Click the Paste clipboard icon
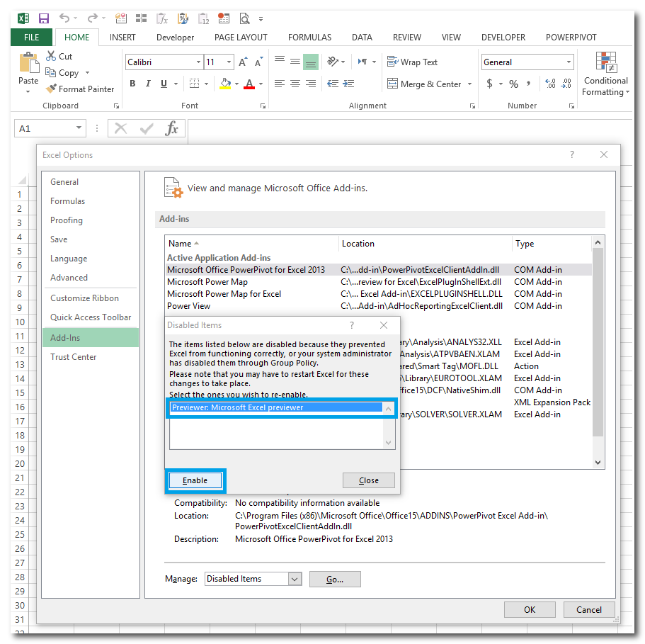Screen dimensions: 645x644 (x=28, y=64)
